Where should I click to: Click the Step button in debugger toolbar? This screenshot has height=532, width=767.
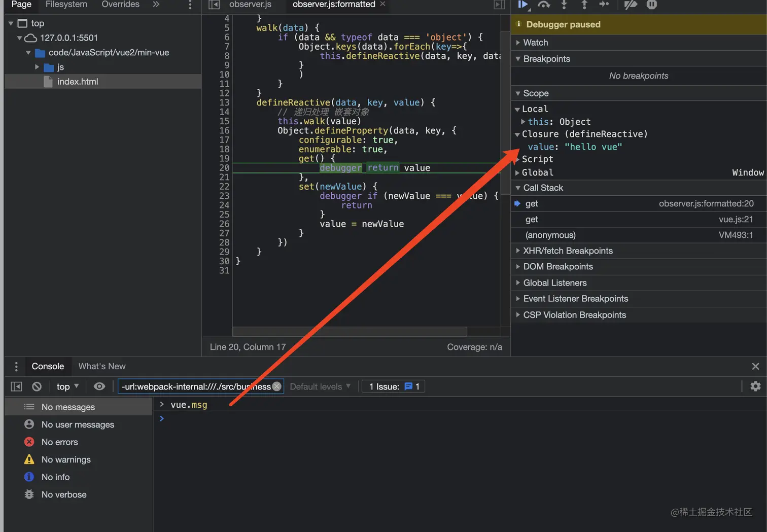click(x=604, y=5)
